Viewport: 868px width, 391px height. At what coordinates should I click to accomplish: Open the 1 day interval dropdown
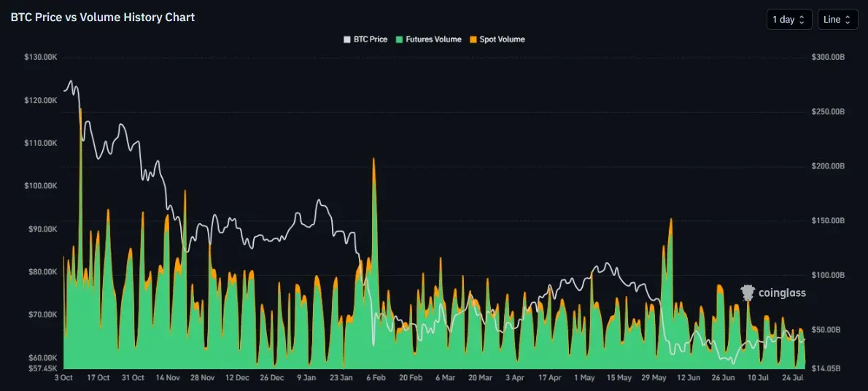pos(788,20)
